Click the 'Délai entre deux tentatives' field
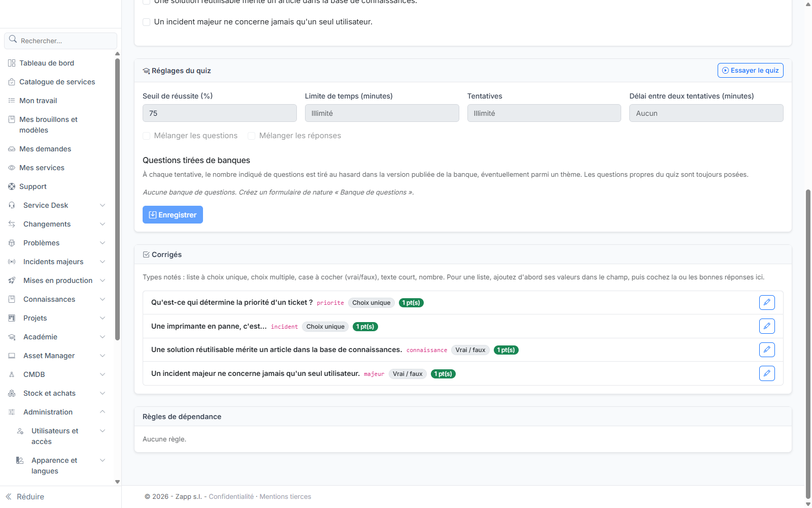The image size is (812, 508). (x=706, y=113)
